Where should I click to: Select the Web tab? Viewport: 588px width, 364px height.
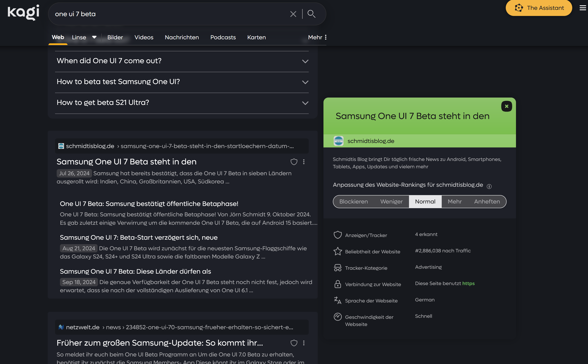click(58, 37)
